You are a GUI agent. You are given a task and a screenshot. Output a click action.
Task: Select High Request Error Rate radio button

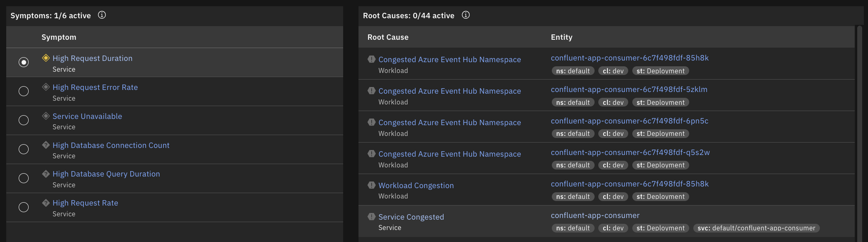coord(24,91)
